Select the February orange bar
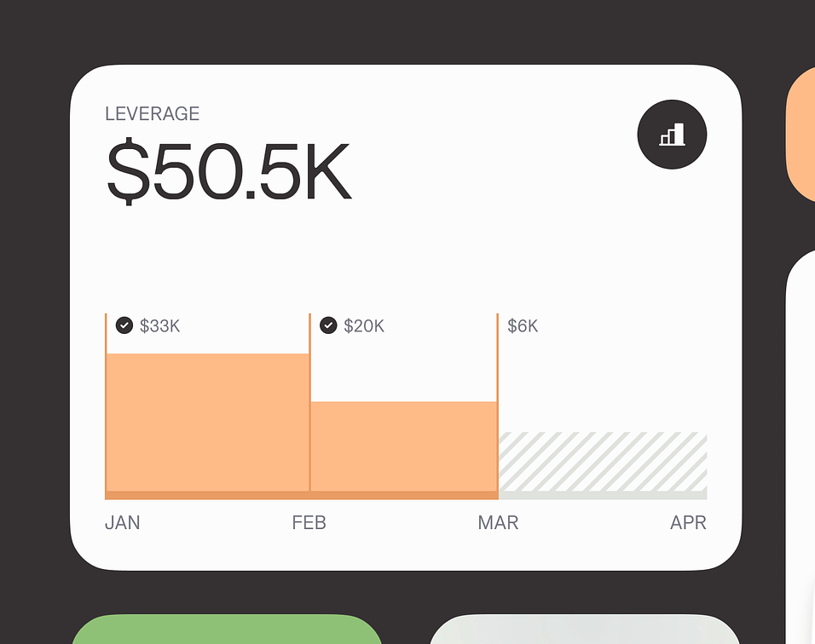The height and width of the screenshot is (644, 815). click(x=403, y=446)
